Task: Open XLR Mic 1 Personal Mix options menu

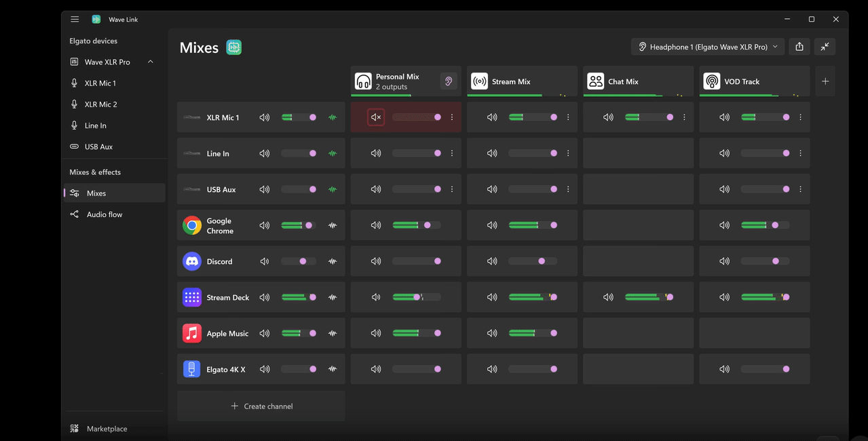Action: [x=452, y=117]
